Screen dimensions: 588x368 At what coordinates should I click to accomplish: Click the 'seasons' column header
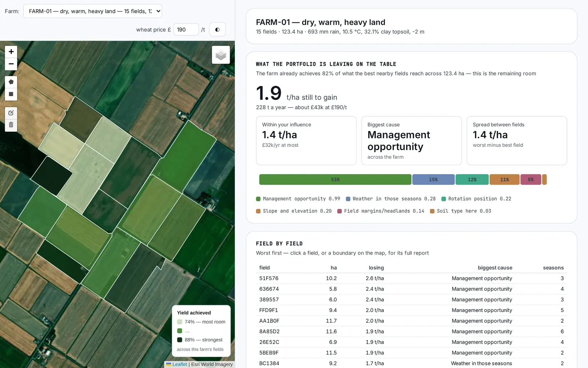point(553,268)
